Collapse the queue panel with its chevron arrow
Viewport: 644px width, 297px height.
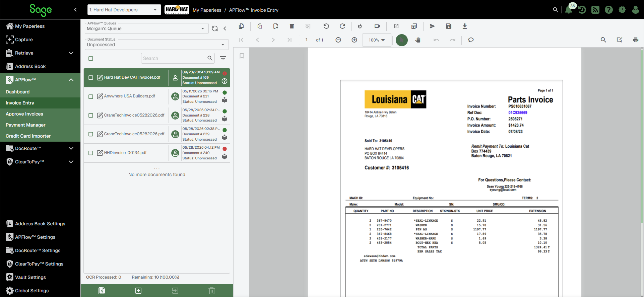tap(225, 28)
